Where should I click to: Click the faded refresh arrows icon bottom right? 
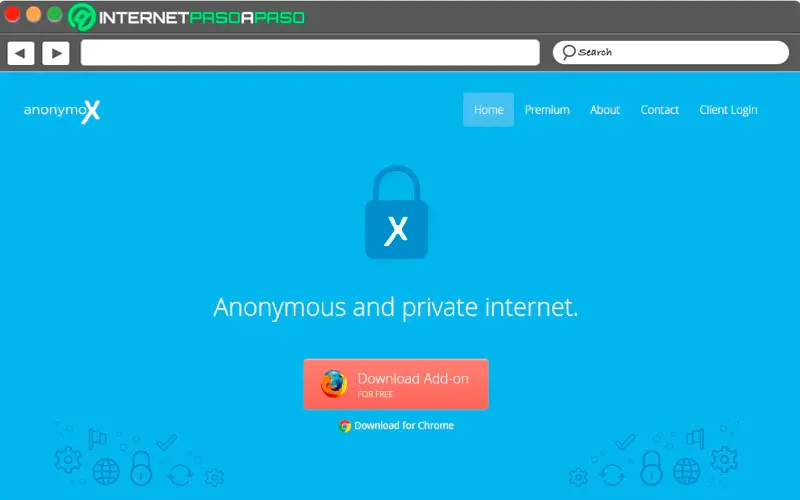pos(612,474)
